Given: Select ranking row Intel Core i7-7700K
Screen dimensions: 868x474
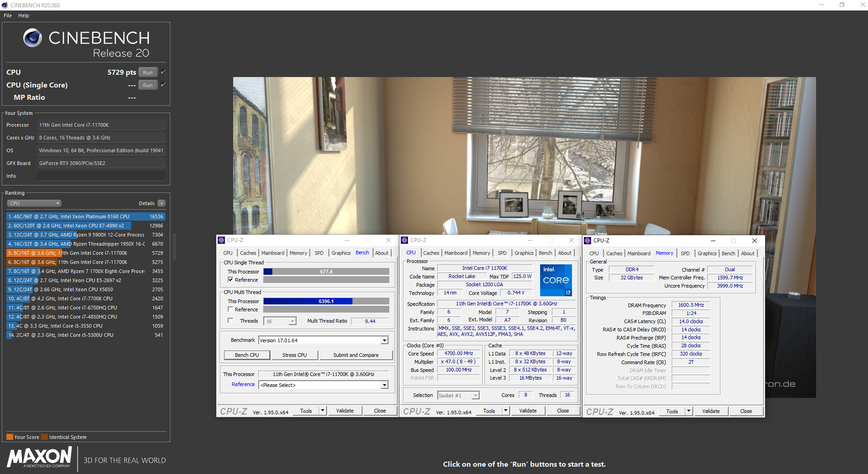Looking at the screenshot, I should tap(86, 299).
